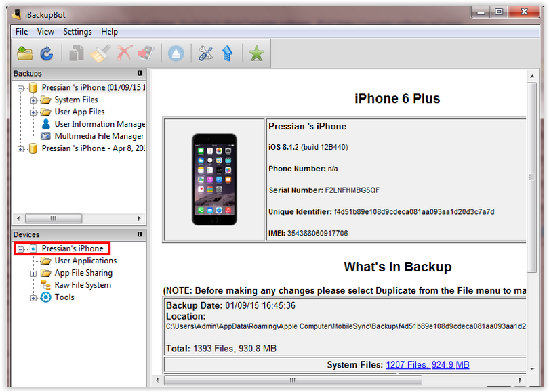Image resolution: width=549 pixels, height=392 pixels.
Task: Click the Tools gear icon in Devices
Action: pos(46,297)
